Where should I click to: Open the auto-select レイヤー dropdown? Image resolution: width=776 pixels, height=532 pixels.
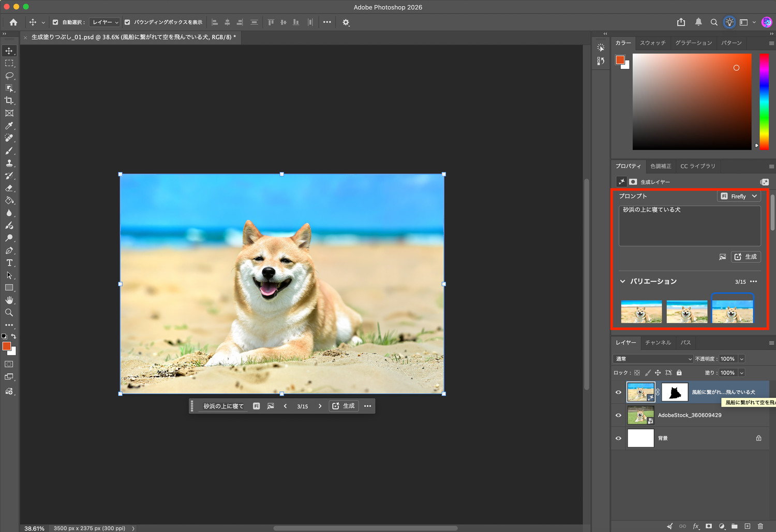pyautogui.click(x=105, y=22)
